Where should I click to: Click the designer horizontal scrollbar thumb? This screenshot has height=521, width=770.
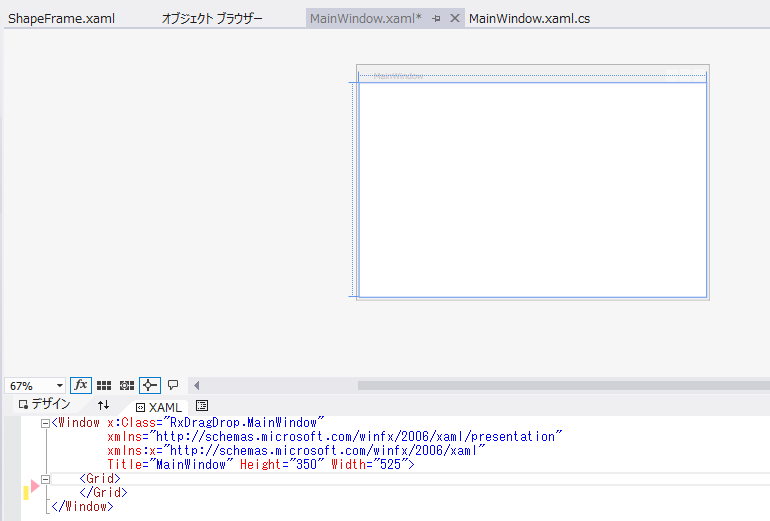[x=564, y=385]
